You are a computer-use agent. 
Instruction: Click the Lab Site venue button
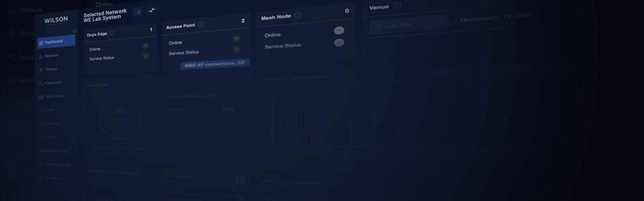409,25
